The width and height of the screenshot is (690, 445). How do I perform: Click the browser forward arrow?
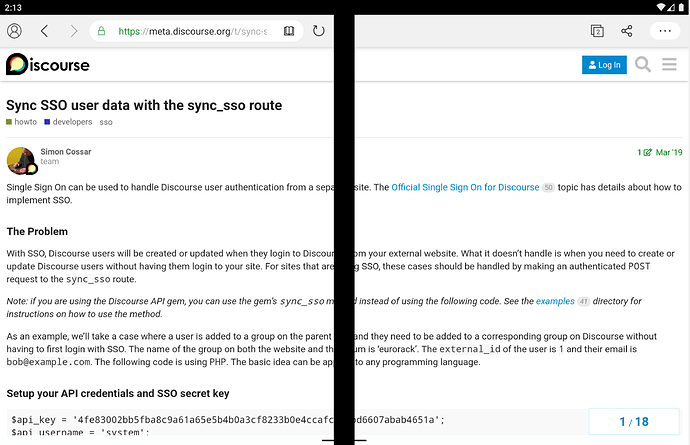[x=73, y=31]
